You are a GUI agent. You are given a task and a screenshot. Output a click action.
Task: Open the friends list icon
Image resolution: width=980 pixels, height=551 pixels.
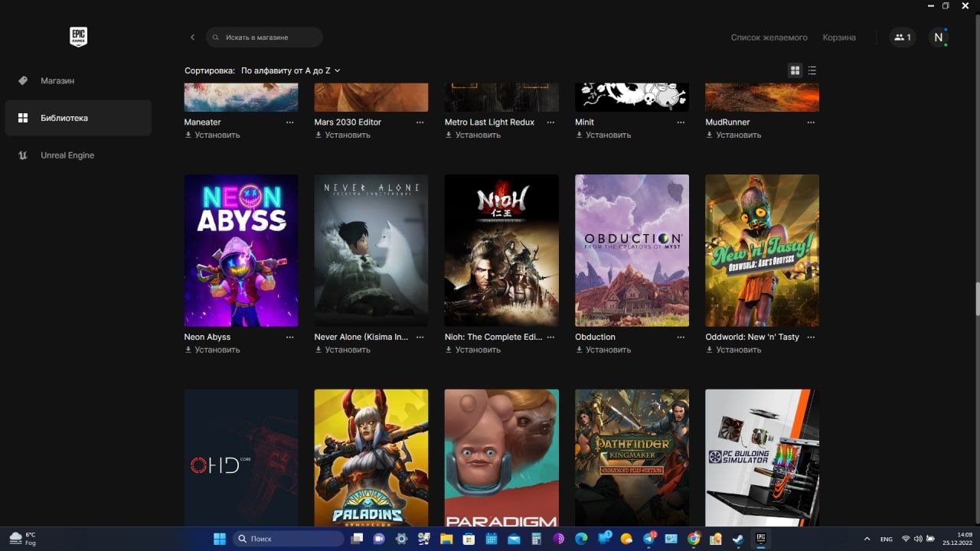[903, 37]
